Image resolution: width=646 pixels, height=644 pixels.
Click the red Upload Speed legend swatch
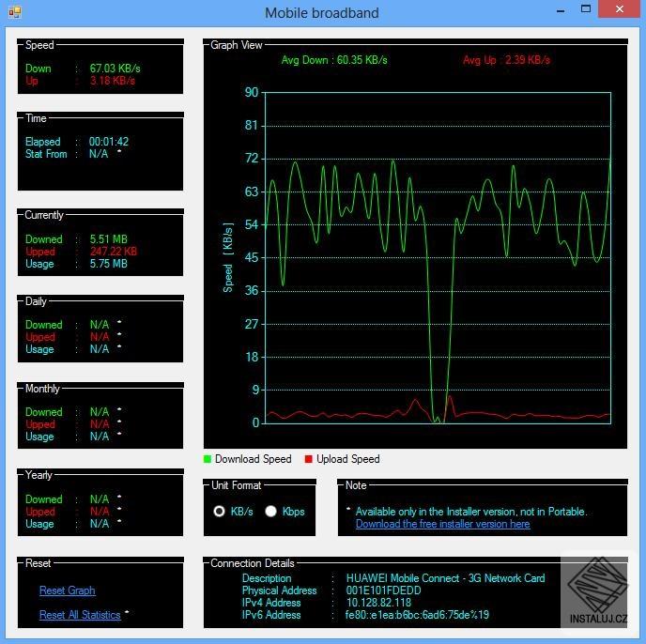coord(309,459)
